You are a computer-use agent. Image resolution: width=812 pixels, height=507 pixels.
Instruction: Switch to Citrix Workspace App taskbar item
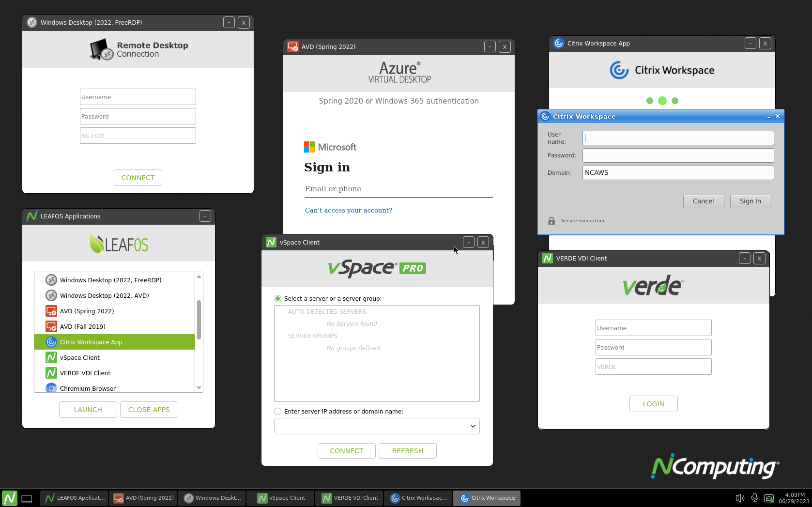click(x=418, y=498)
